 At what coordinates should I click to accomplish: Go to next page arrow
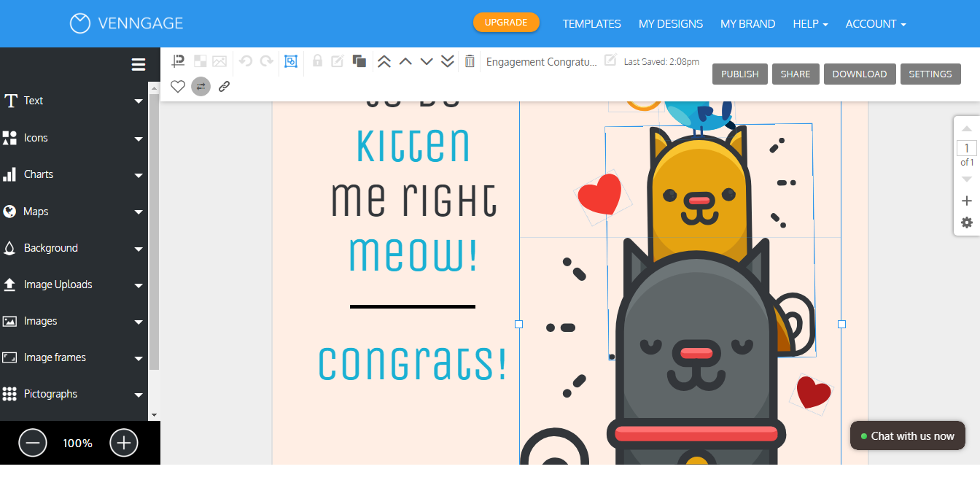click(x=967, y=179)
